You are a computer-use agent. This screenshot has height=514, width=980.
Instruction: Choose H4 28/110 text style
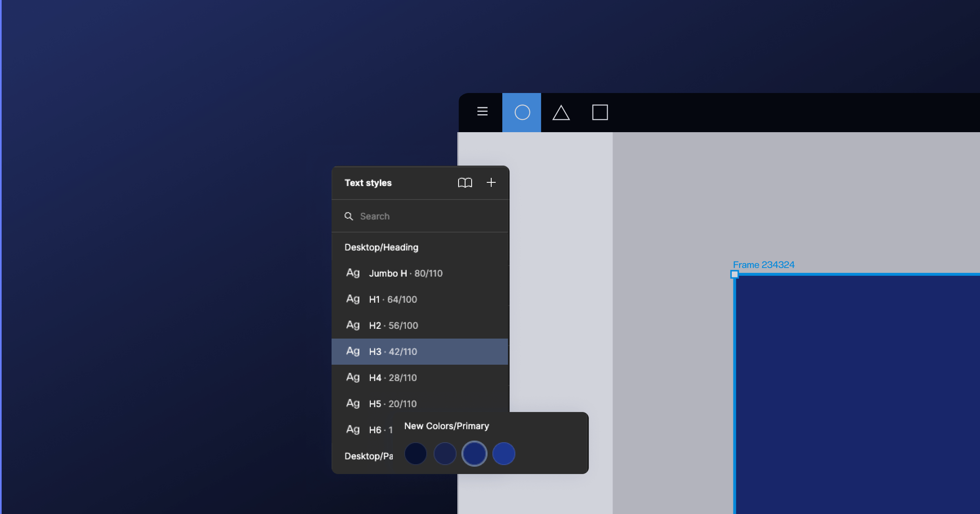(420, 378)
